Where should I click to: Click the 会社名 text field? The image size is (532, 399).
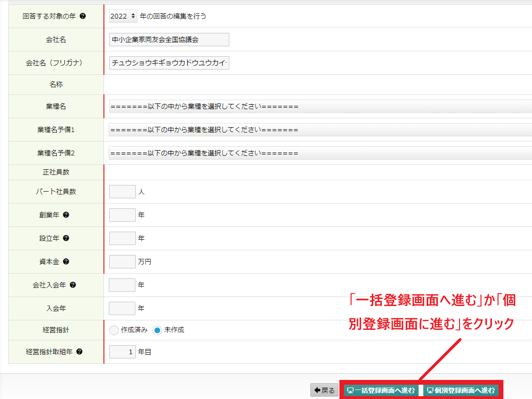169,40
